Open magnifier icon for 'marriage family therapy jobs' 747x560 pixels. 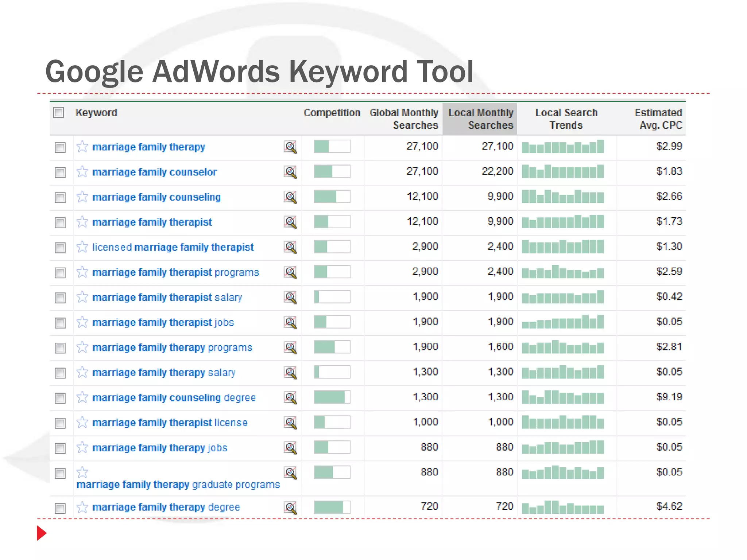click(290, 448)
